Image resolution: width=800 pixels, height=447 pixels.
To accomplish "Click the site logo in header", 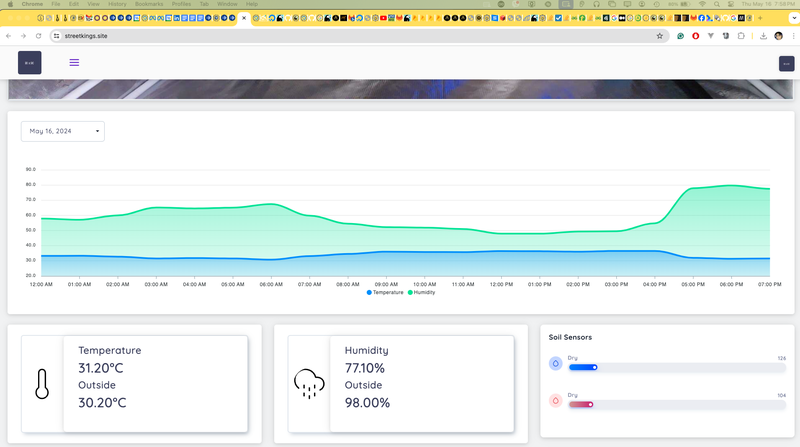I will [x=29, y=62].
